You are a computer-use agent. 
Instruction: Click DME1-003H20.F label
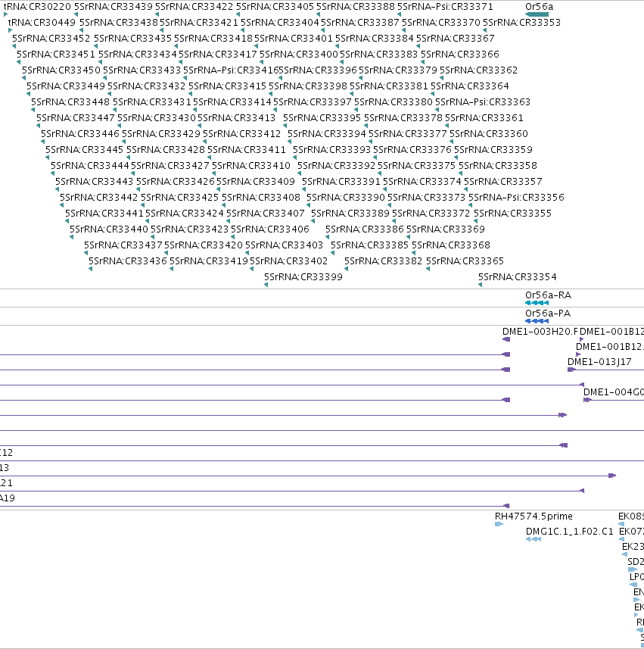540,332
